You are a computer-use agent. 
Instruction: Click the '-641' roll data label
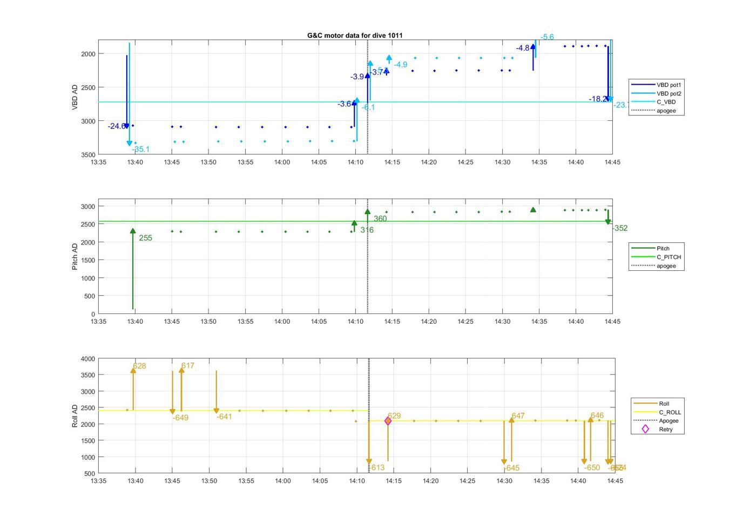224,417
